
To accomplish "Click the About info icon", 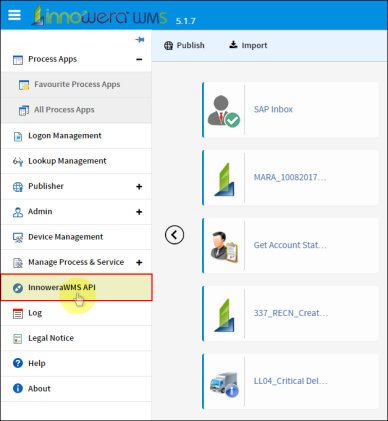I will tap(18, 388).
